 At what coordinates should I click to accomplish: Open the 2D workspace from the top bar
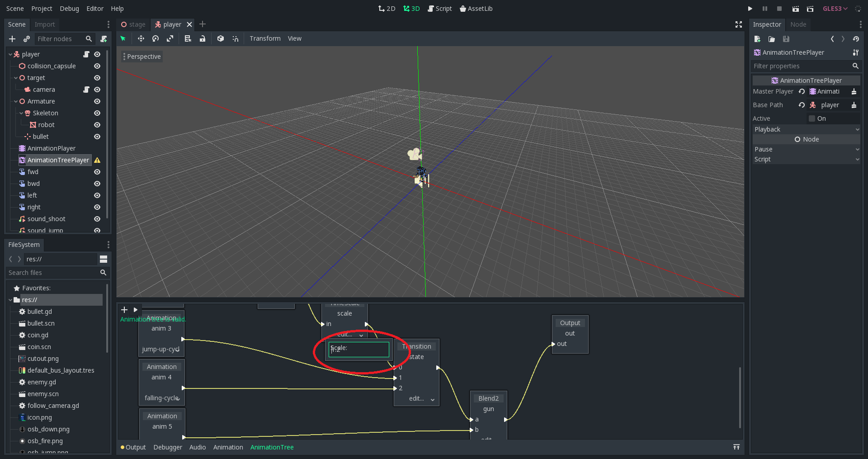(x=387, y=8)
